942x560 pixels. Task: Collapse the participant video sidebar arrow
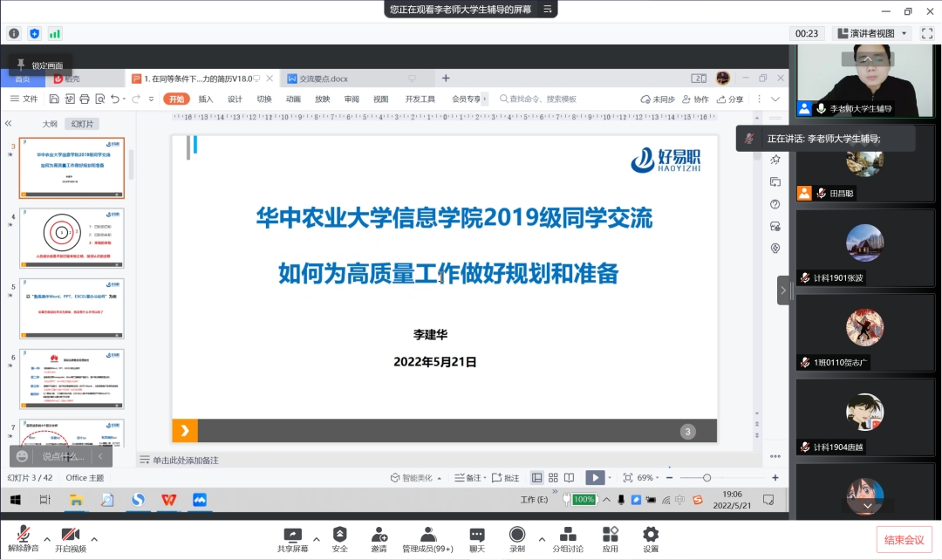click(782, 290)
